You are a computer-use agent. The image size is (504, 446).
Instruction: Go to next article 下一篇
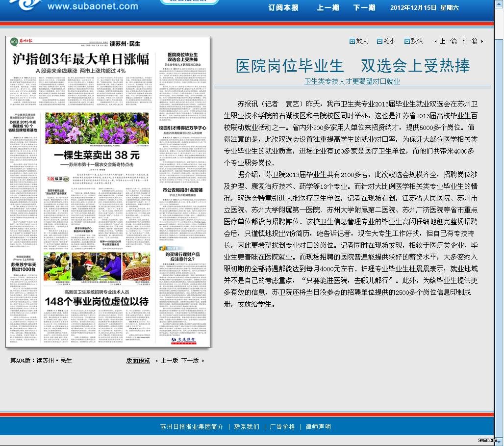(469, 41)
